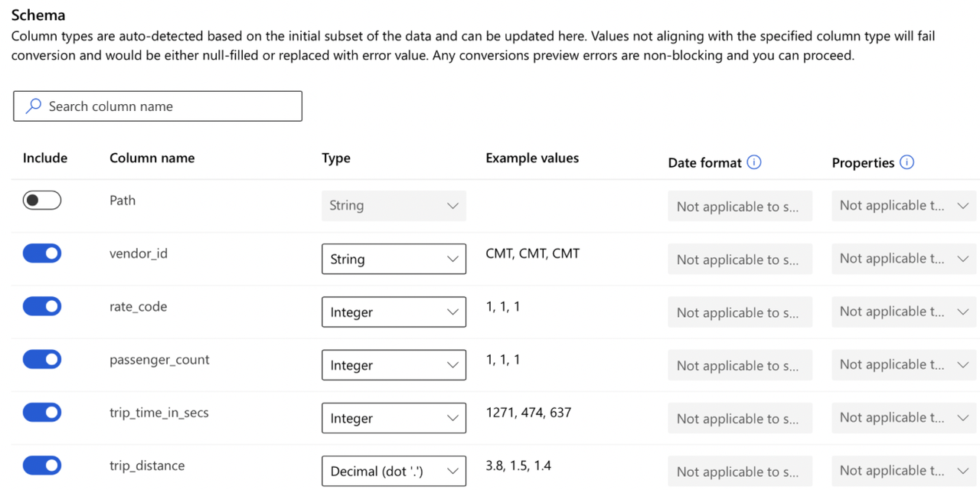
Task: Switch off the trip_distance include toggle
Action: click(x=42, y=465)
